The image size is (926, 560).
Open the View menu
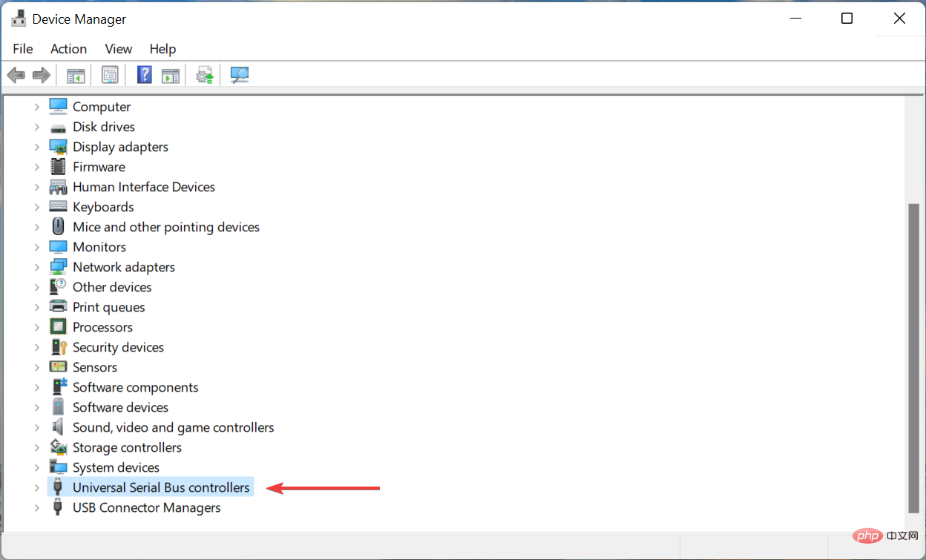point(118,49)
